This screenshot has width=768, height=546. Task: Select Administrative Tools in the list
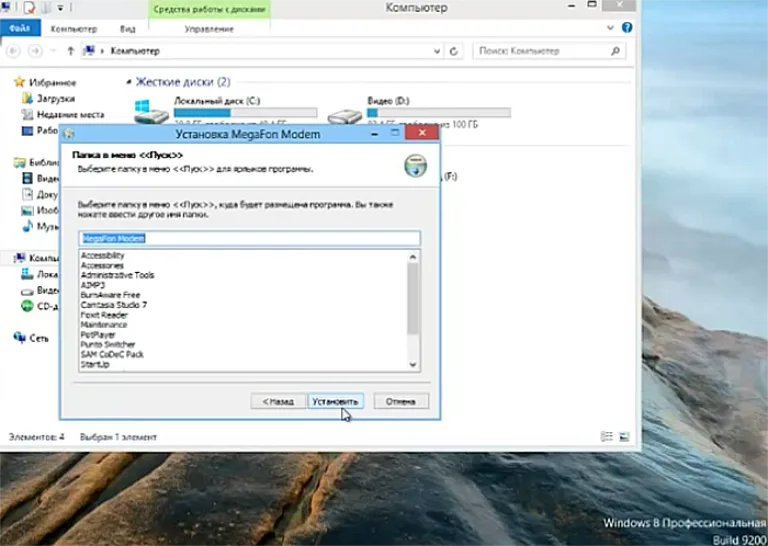click(117, 275)
